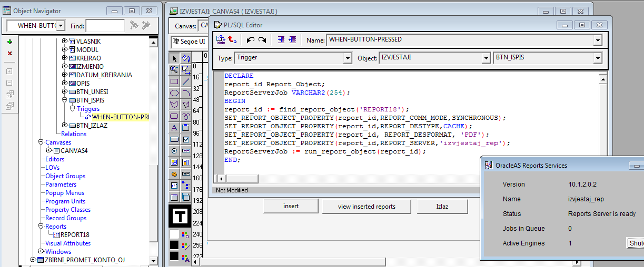Click the red X Delete icon
Viewport: 644px width, 267px height.
pos(9,53)
